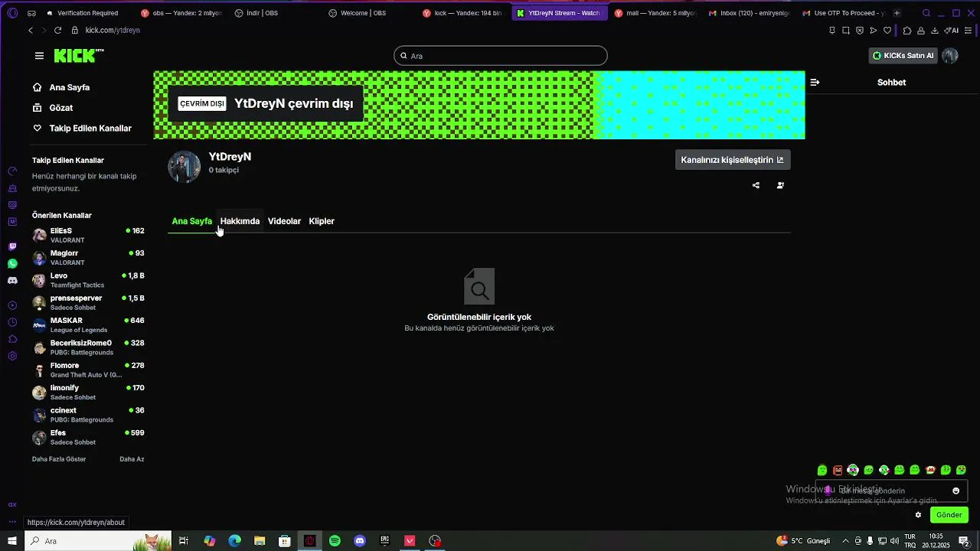Open Discord from the Windows taskbar
The image size is (980, 551).
[x=360, y=541]
